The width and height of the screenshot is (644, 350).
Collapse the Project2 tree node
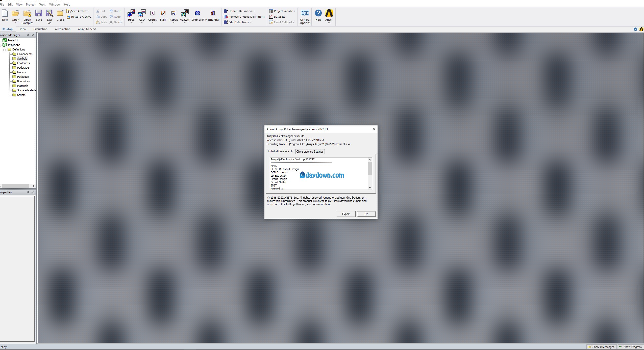click(1, 45)
